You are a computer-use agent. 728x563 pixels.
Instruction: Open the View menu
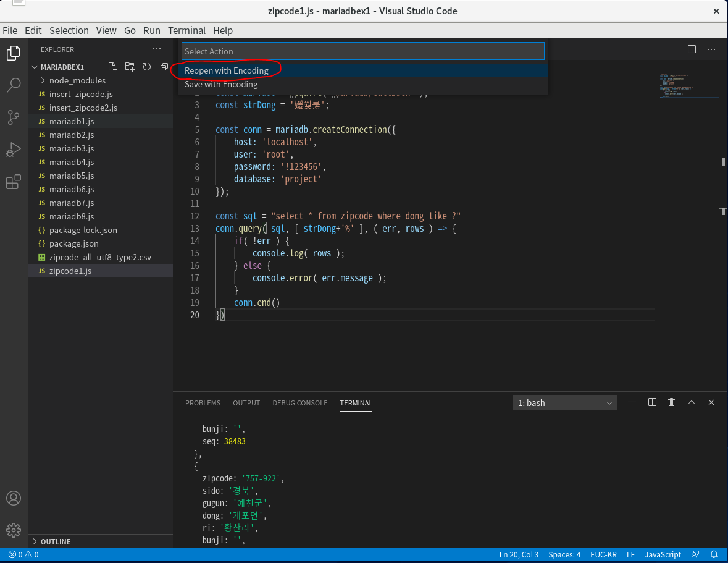pyautogui.click(x=106, y=31)
